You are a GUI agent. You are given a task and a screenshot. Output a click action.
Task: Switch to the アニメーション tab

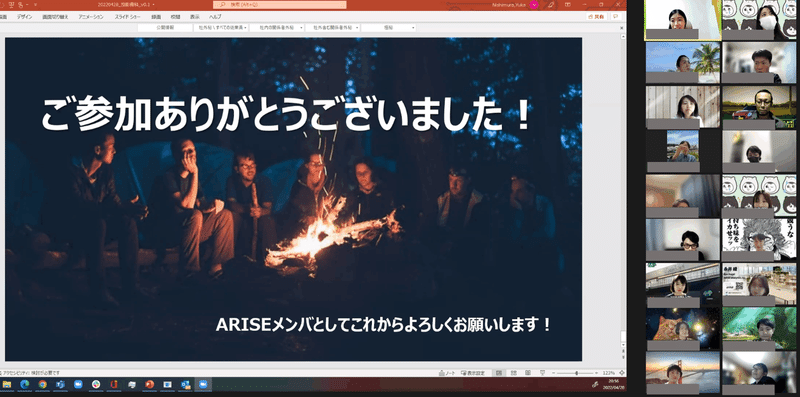tap(91, 16)
